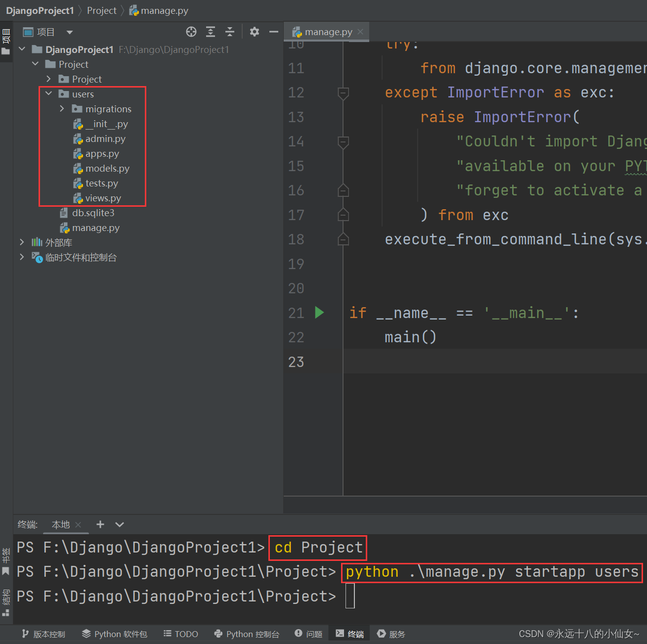Click the expand all tree icon
647x644 pixels.
pos(211,32)
